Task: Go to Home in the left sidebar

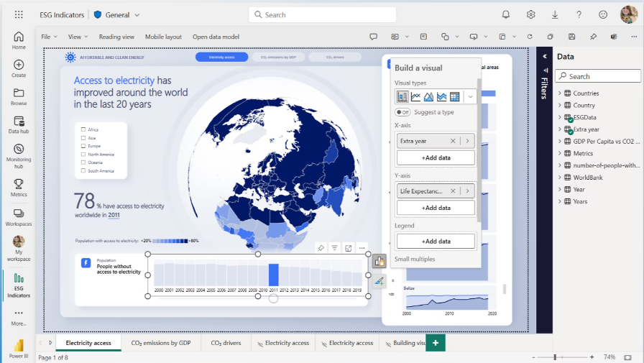Action: coord(19,41)
